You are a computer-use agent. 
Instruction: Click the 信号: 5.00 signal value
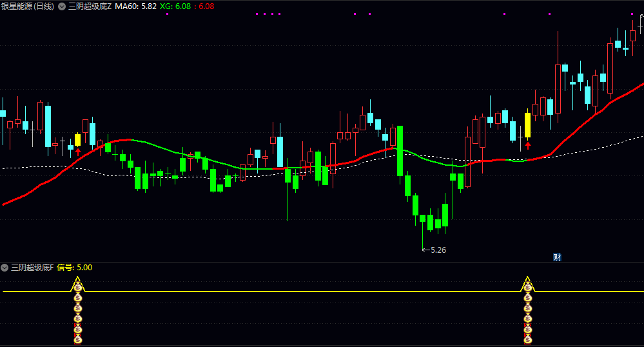click(74, 268)
